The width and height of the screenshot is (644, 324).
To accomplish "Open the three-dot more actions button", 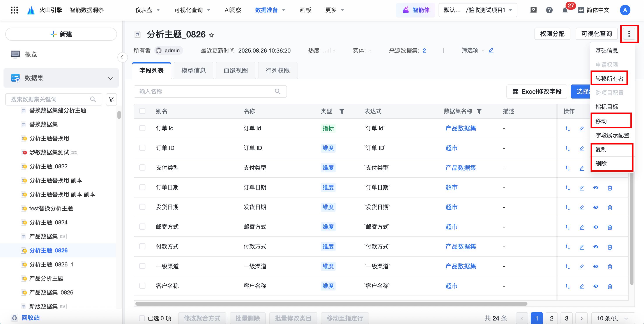I will [629, 34].
